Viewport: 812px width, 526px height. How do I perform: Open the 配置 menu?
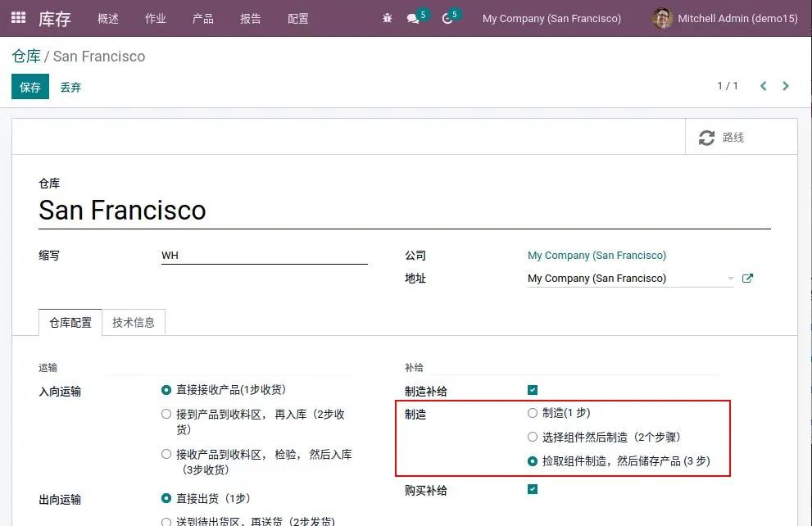point(298,18)
